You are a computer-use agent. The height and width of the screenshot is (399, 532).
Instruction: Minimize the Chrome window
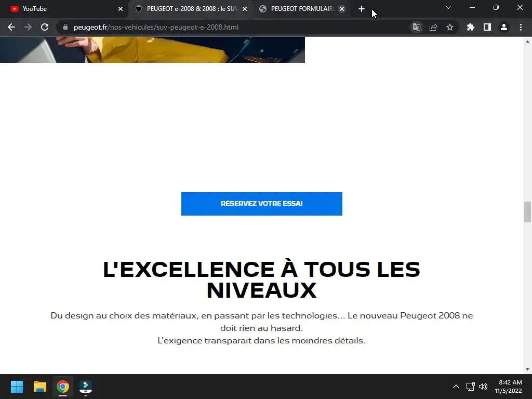[x=472, y=7]
